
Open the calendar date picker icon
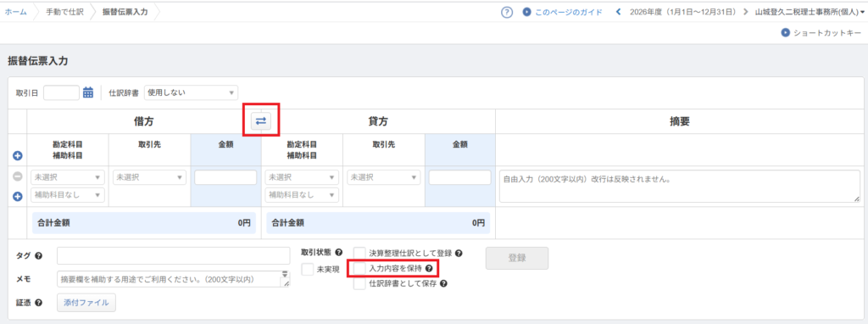tap(88, 92)
